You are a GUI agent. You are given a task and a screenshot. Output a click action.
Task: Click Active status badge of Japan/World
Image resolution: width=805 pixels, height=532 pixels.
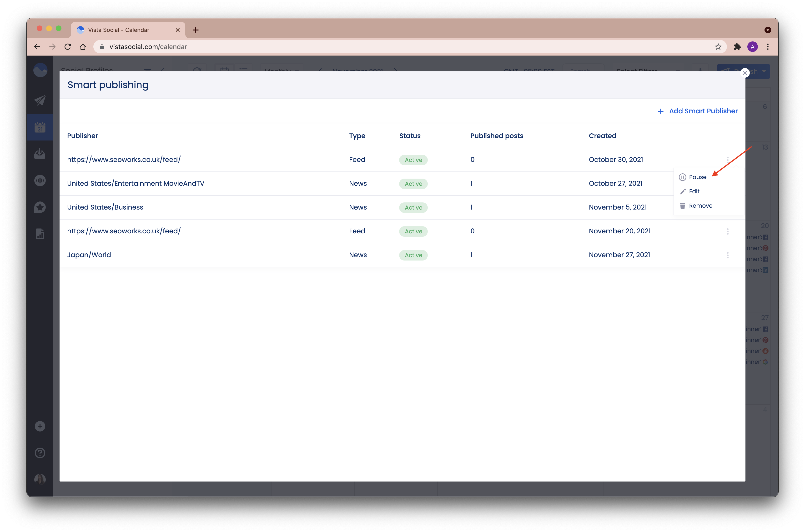(413, 255)
